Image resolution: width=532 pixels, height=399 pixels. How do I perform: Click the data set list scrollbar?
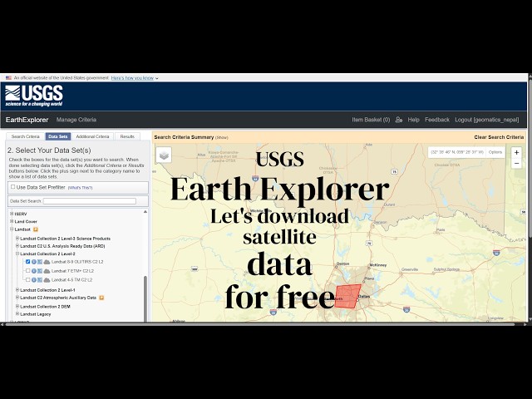pyautogui.click(x=145, y=298)
